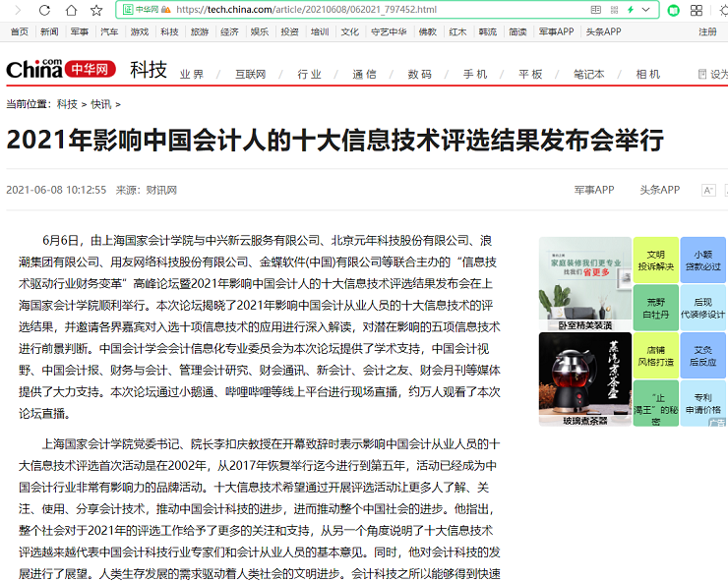Click the 注册 register link
This screenshot has width=728, height=581.
pos(707,31)
